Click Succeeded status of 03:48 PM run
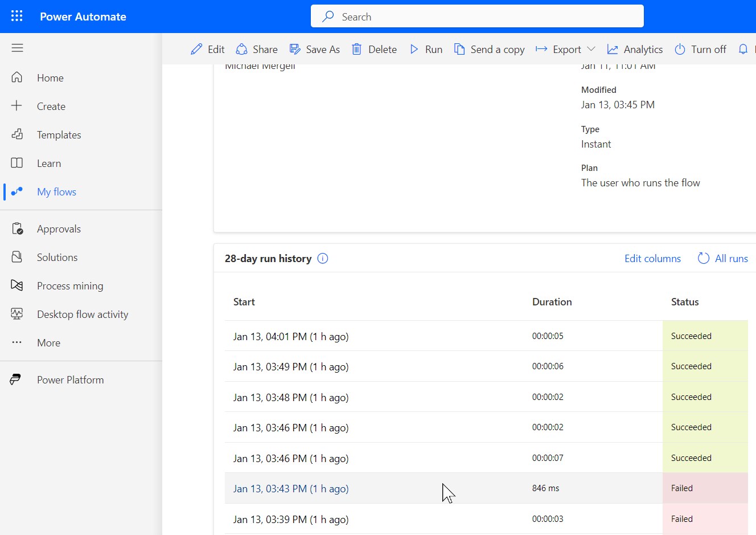 (691, 397)
